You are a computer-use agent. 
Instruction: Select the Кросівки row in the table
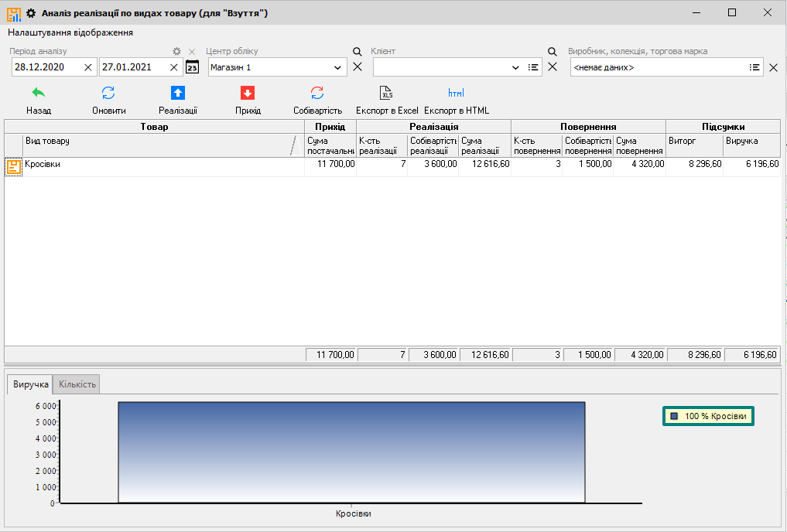[x=155, y=165]
